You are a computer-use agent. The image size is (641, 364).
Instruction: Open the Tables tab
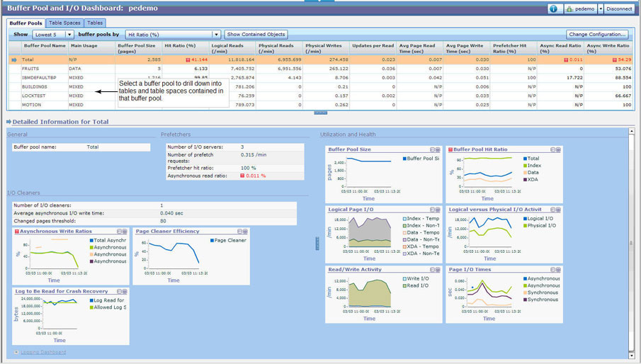tap(95, 23)
